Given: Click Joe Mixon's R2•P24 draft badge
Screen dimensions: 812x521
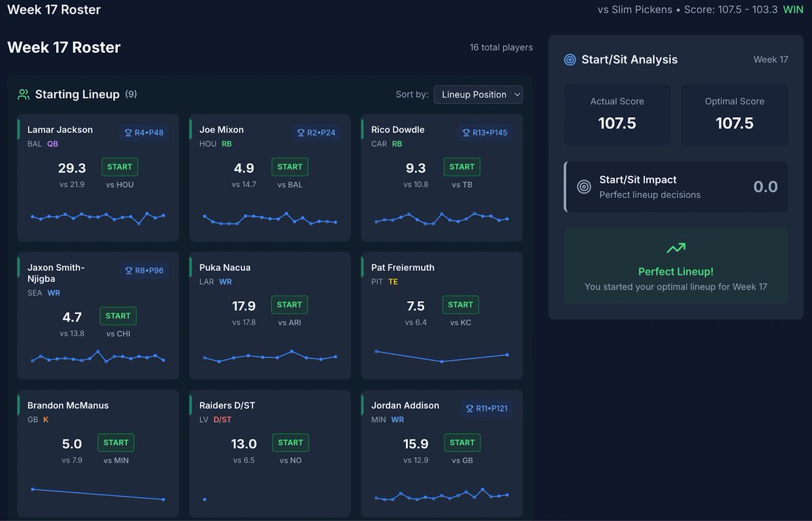Looking at the screenshot, I should 316,133.
